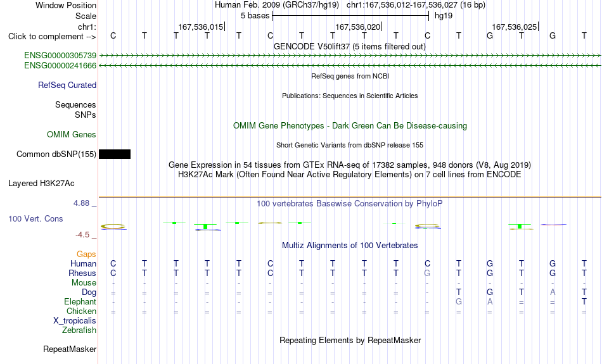This screenshot has height=364, width=602.
Task: Click 'Repeating Elements by RepeatMasker' title
Action: [x=350, y=341]
